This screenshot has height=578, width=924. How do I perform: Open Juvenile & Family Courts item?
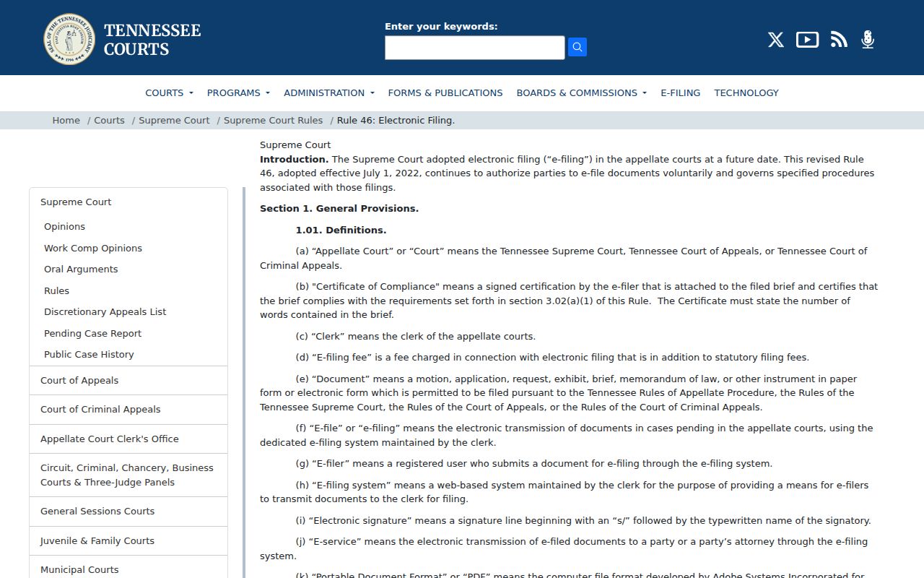click(x=128, y=540)
